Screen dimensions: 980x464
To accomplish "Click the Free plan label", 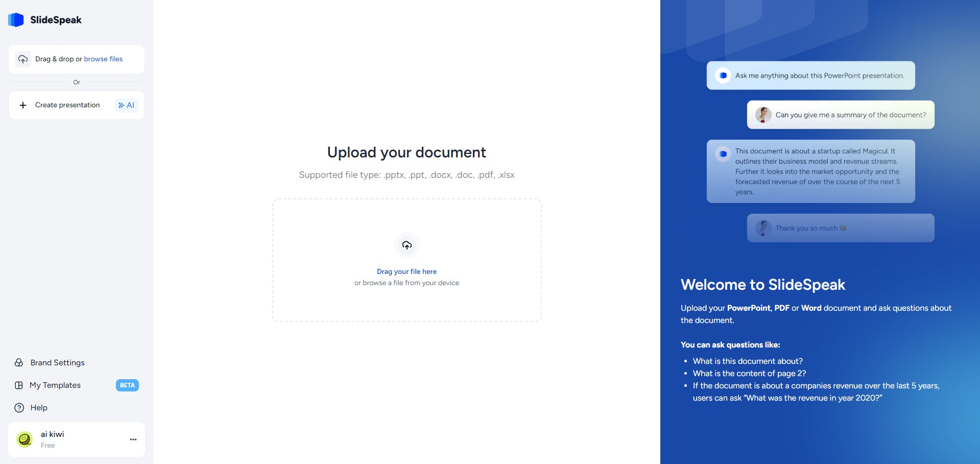I will 48,446.
